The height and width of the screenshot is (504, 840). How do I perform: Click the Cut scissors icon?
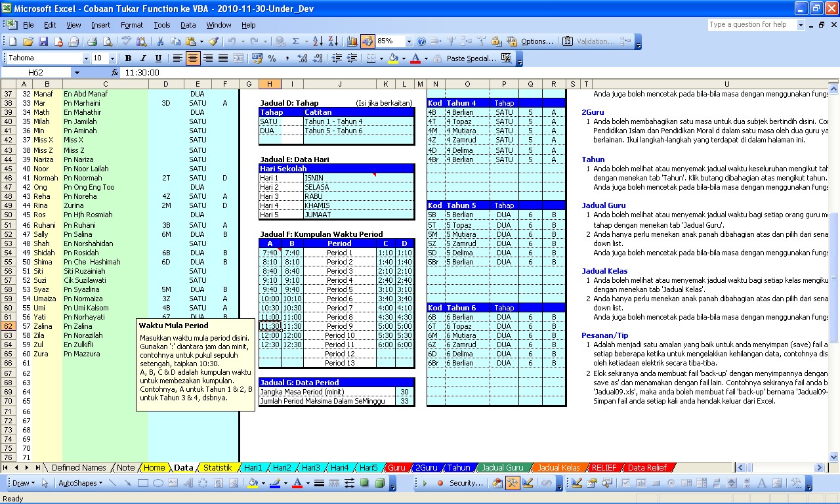point(159,41)
